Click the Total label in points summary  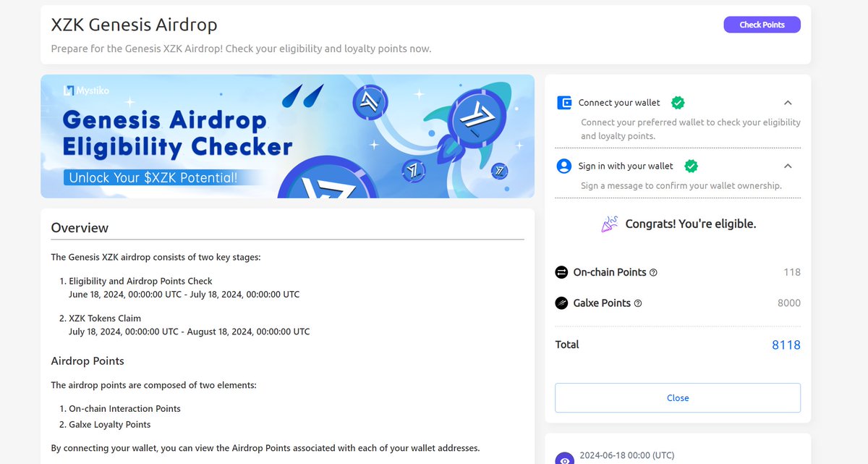(x=567, y=345)
